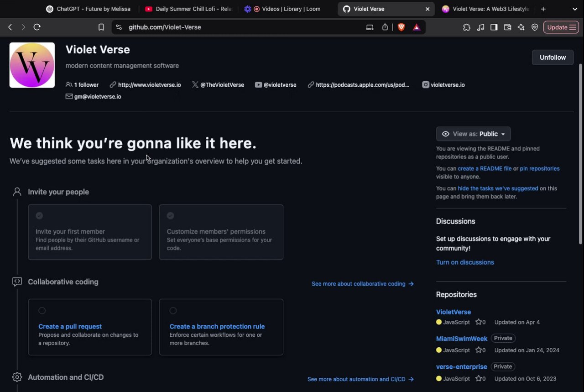
Task: Click the Brave Rewards triangle icon
Action: [x=417, y=27]
